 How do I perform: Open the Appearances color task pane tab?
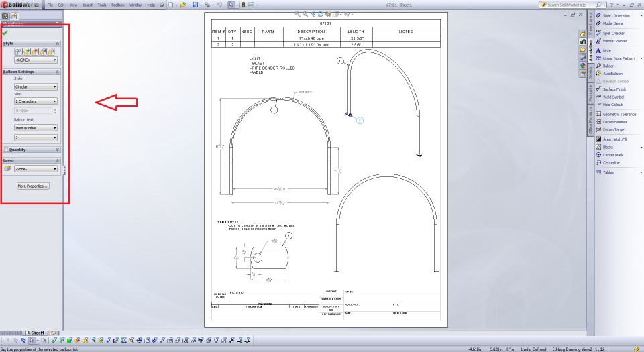(x=582, y=66)
